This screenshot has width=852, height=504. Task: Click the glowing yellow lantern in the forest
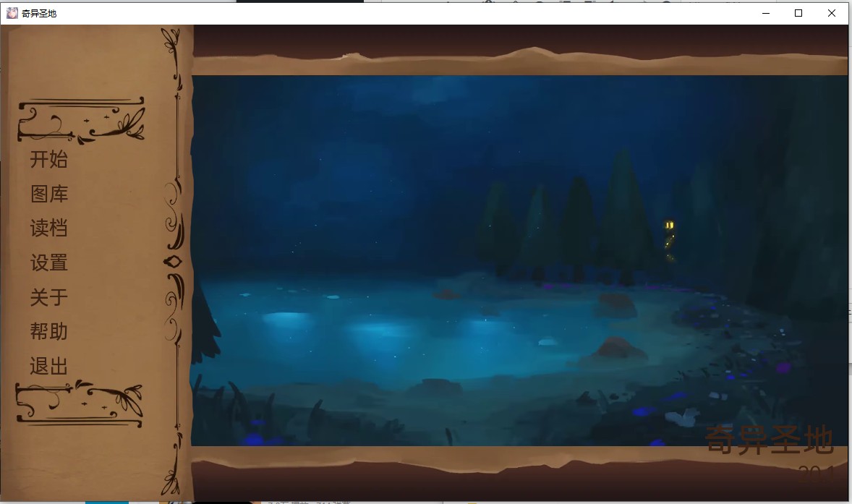click(x=670, y=226)
